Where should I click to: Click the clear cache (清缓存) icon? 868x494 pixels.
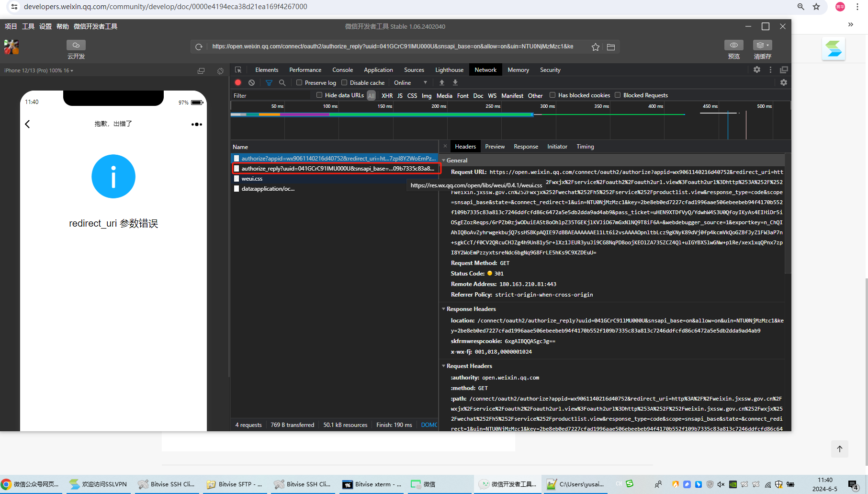[x=762, y=45]
